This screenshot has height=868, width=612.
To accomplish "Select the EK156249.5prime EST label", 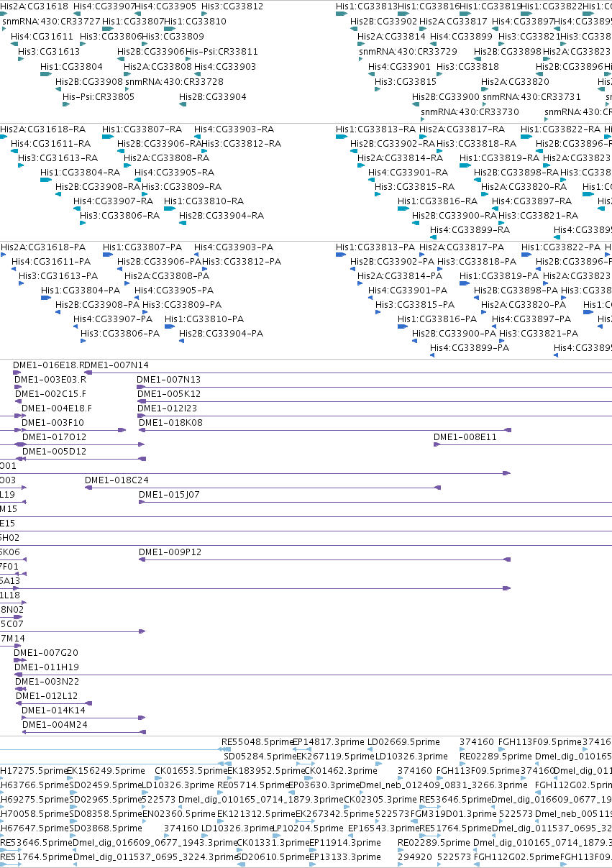I will point(106,771).
